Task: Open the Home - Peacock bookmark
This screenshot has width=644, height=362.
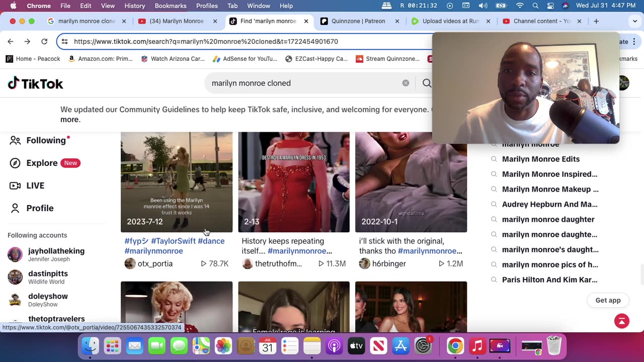Action: 33,59
